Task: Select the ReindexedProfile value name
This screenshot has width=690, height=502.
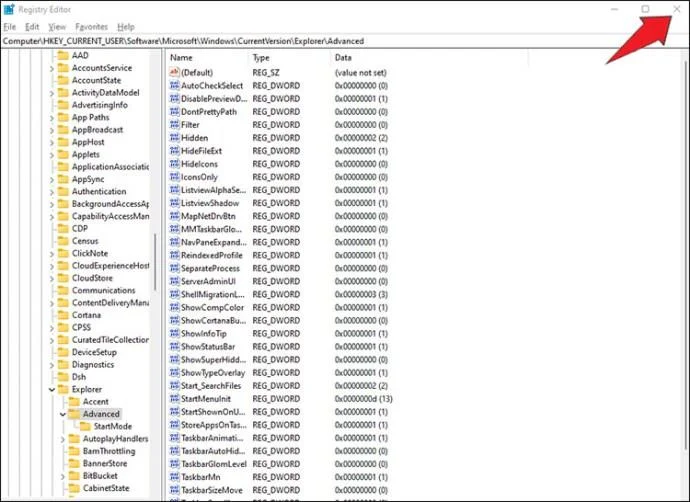Action: pos(212,255)
